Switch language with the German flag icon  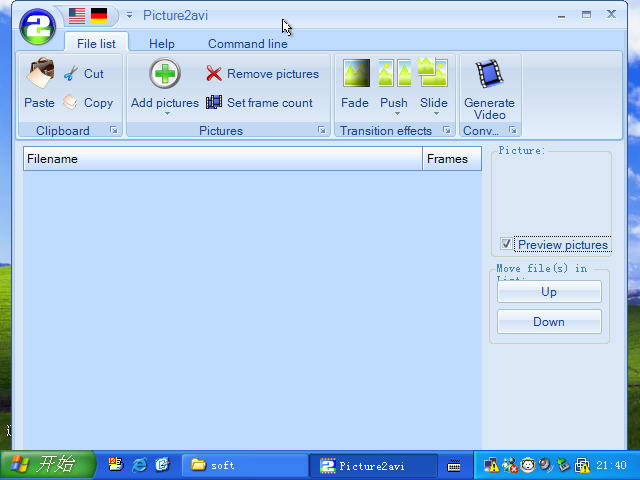tap(99, 16)
